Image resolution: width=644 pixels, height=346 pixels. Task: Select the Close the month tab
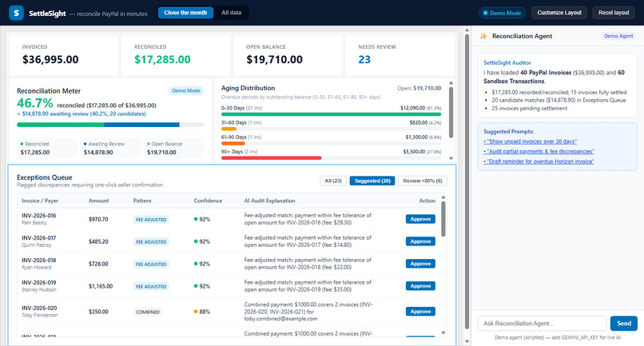coord(185,13)
